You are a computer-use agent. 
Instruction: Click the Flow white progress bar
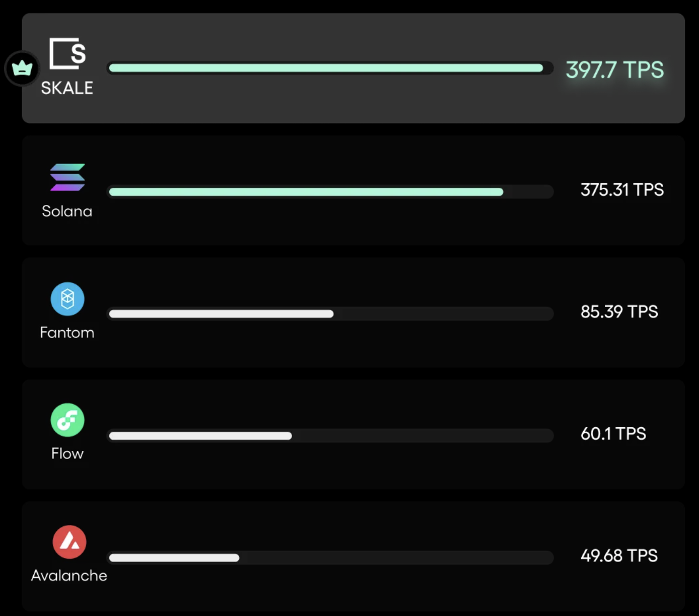pyautogui.click(x=200, y=436)
